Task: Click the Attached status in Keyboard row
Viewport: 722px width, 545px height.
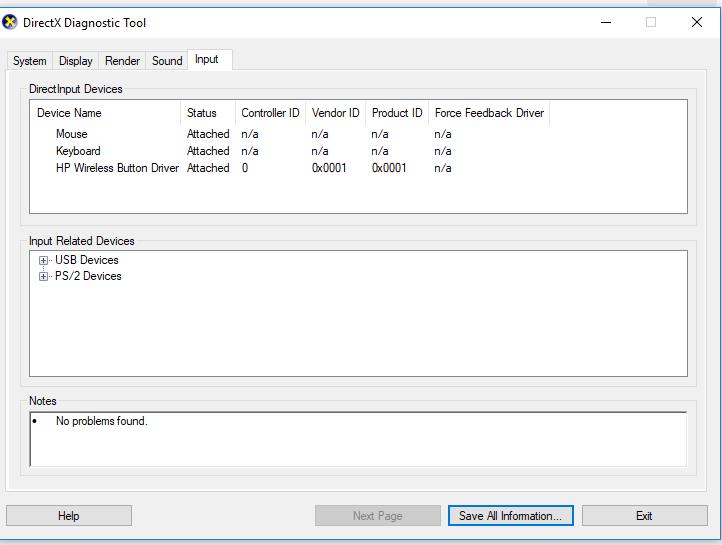Action: [208, 151]
